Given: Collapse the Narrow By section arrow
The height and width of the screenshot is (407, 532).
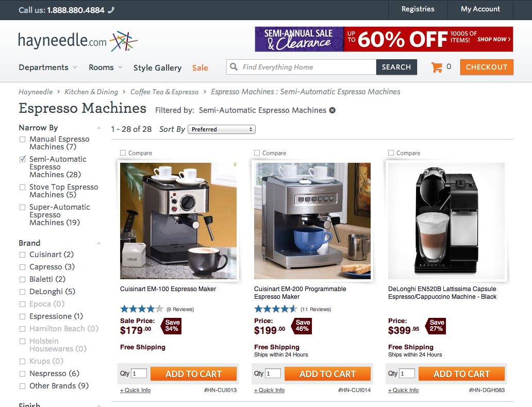Looking at the screenshot, I should [x=99, y=128].
